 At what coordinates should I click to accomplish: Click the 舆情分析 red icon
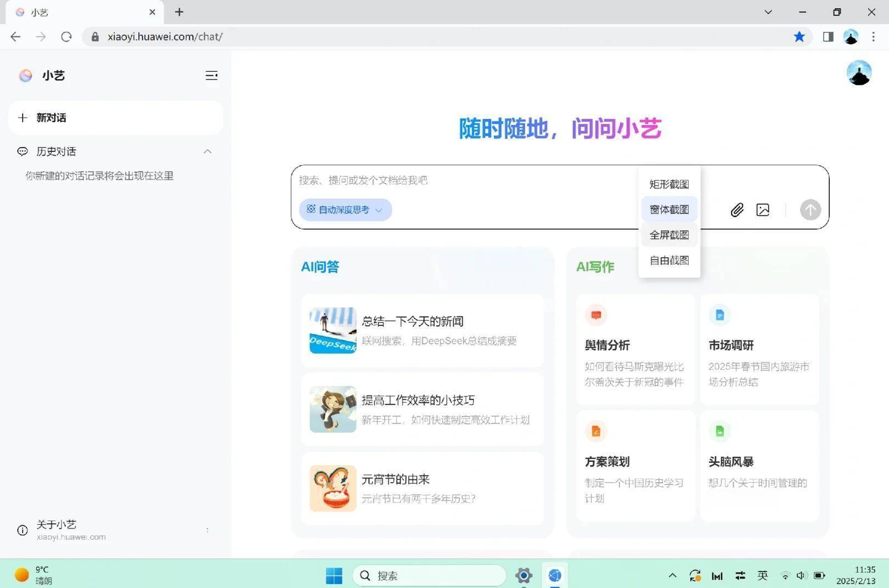pos(596,315)
